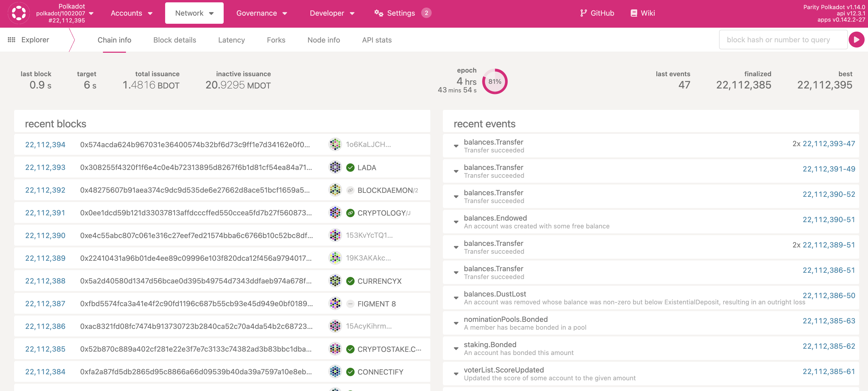
Task: Click the Wiki book icon
Action: tap(634, 13)
